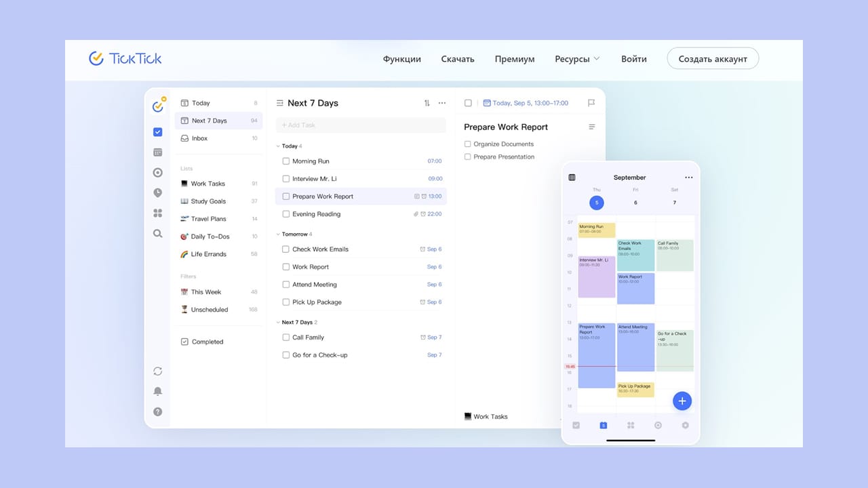868x488 pixels.
Task: Collapse the Today task group
Action: tap(277, 146)
